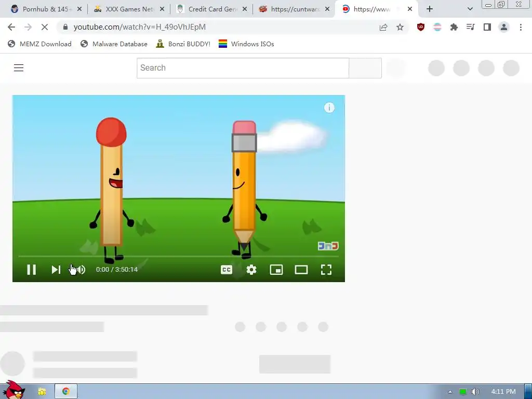Click the Show Desktop strip
The height and width of the screenshot is (399, 532).
click(528, 392)
